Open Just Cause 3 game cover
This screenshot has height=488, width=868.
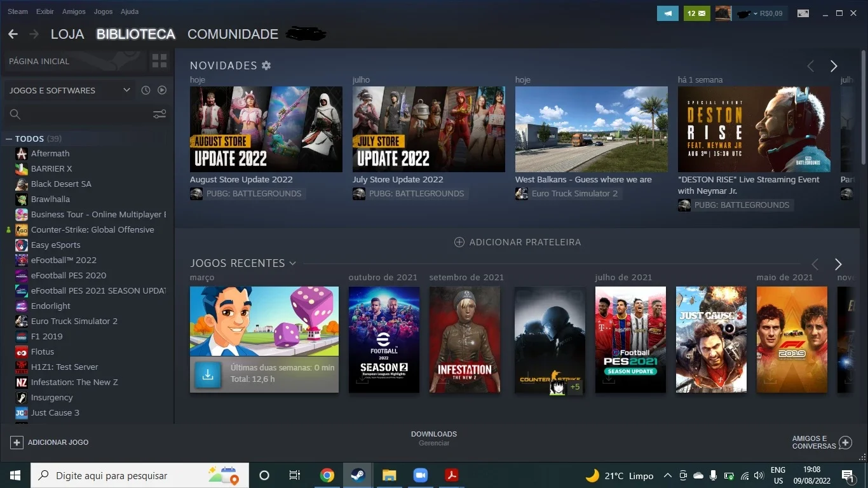(711, 339)
